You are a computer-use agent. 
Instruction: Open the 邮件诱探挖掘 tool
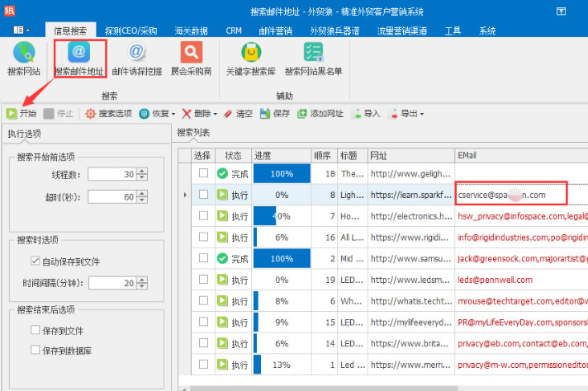[138, 58]
